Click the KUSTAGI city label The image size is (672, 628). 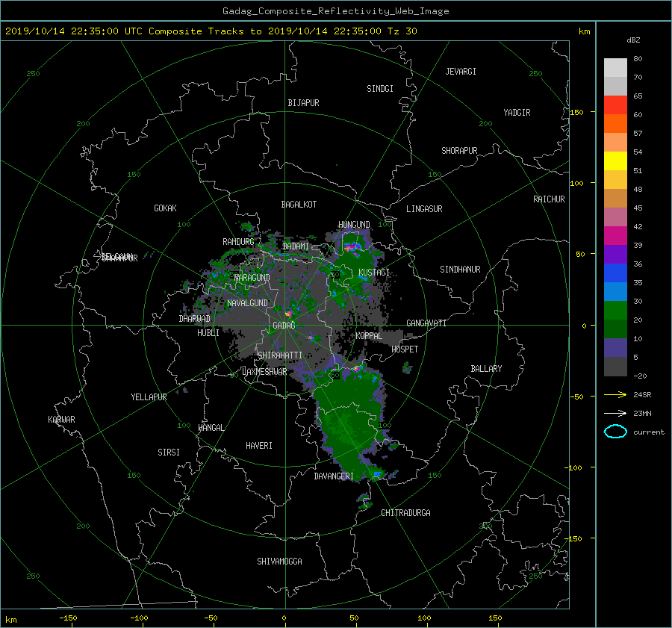click(x=374, y=273)
